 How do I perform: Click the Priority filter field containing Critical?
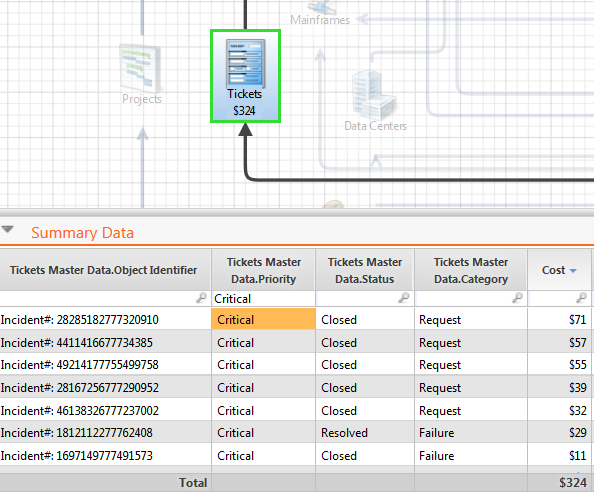[263, 298]
